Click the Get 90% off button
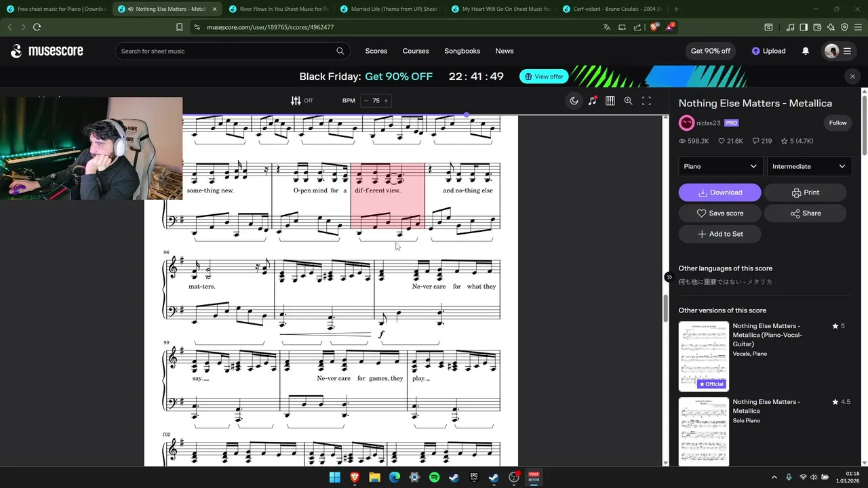The image size is (868, 488). click(x=711, y=51)
